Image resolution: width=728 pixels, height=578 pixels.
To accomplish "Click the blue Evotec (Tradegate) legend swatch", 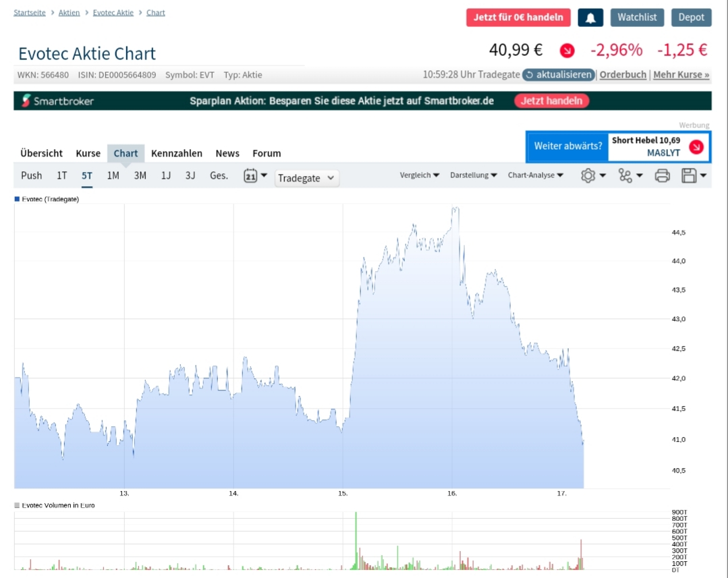I will tap(17, 199).
